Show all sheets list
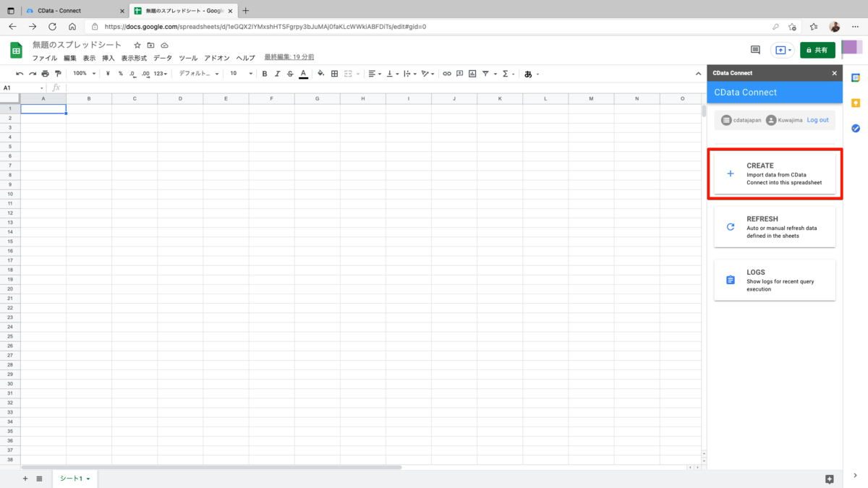Viewport: 868px width, 488px height. (39, 479)
